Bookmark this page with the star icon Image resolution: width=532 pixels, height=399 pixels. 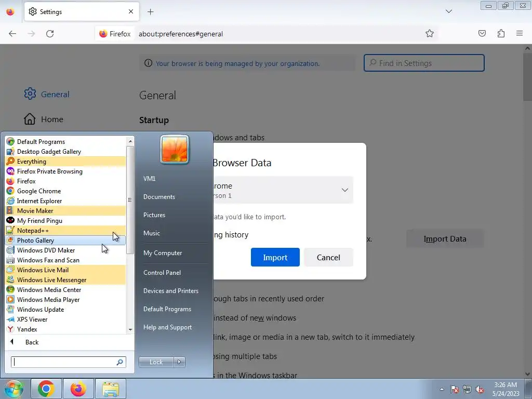(x=430, y=33)
